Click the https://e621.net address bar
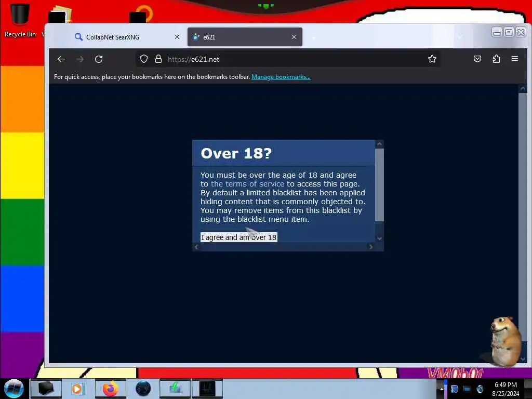Screen dimensions: 532x399 click(288, 59)
